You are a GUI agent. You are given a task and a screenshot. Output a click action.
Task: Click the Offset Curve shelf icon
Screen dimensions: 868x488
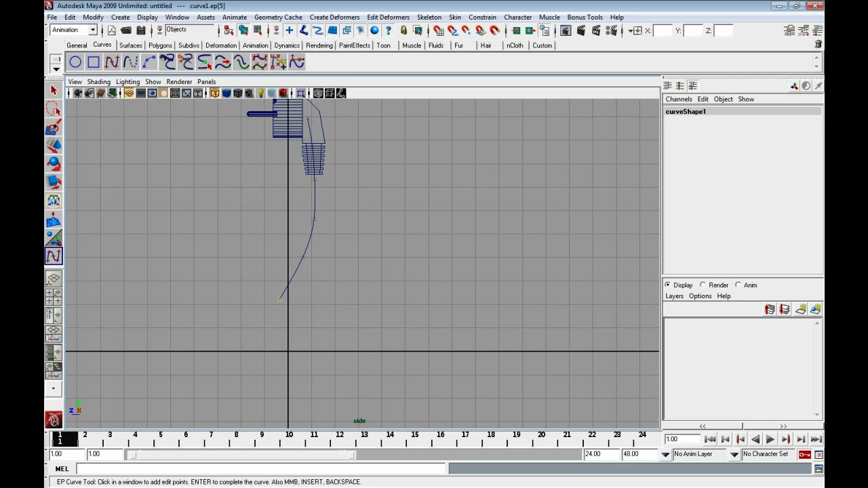(241, 62)
